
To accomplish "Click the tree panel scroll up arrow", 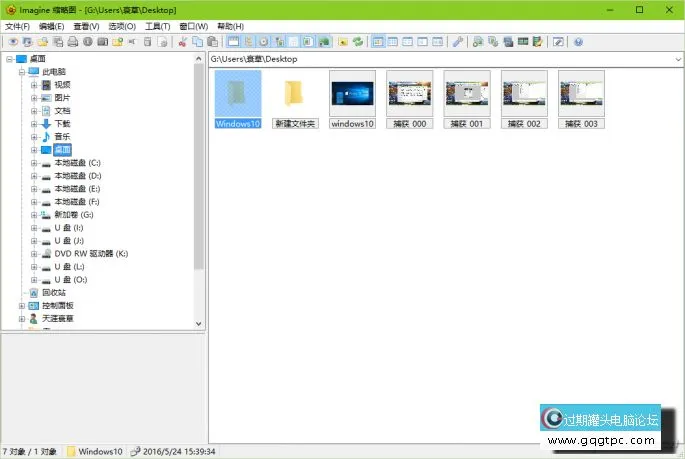I will 199,59.
